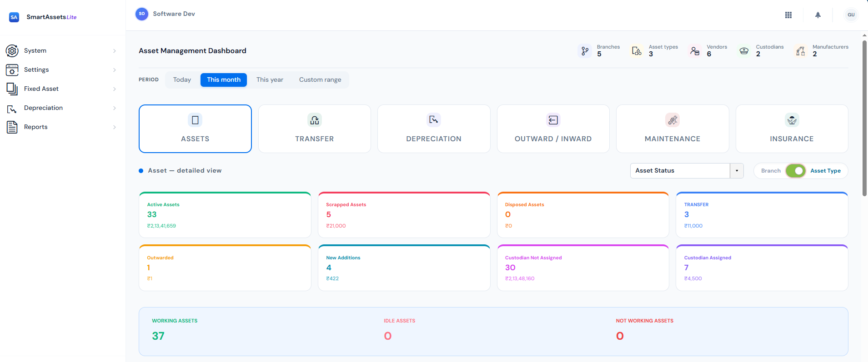The height and width of the screenshot is (362, 868).
Task: Click the System gear icon in sidebar
Action: pos(12,50)
